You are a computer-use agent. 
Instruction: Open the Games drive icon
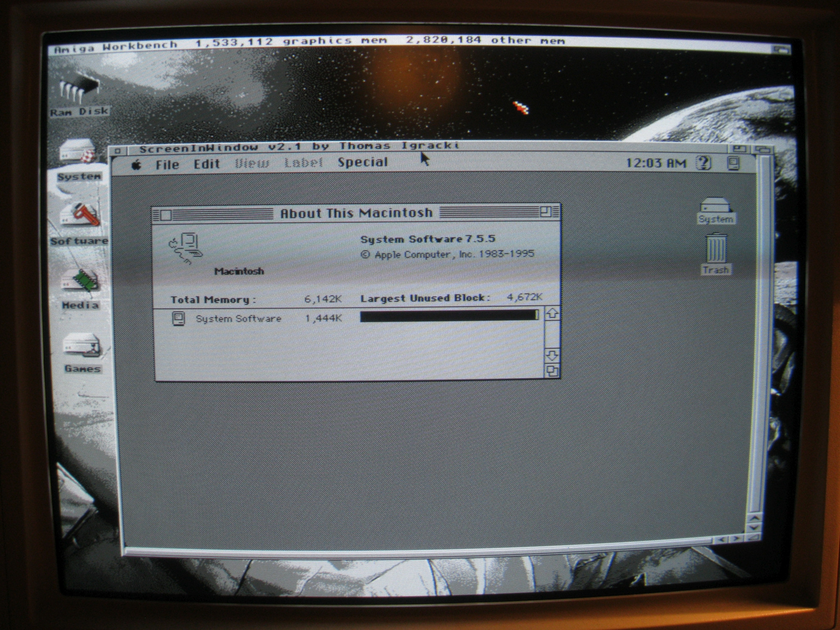tap(82, 345)
